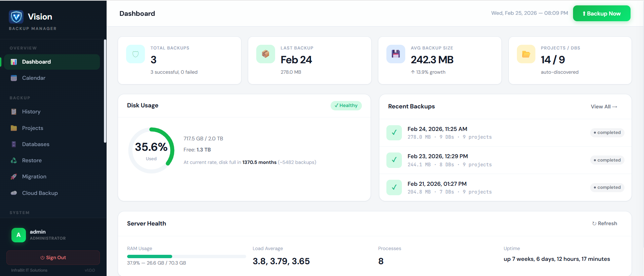Click the Projects folder icon in sidebar
The image size is (644, 276).
14,128
